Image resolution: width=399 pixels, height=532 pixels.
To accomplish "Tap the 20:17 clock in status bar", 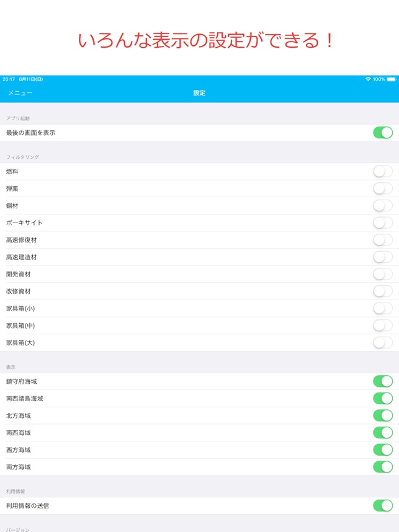I will click(9, 79).
